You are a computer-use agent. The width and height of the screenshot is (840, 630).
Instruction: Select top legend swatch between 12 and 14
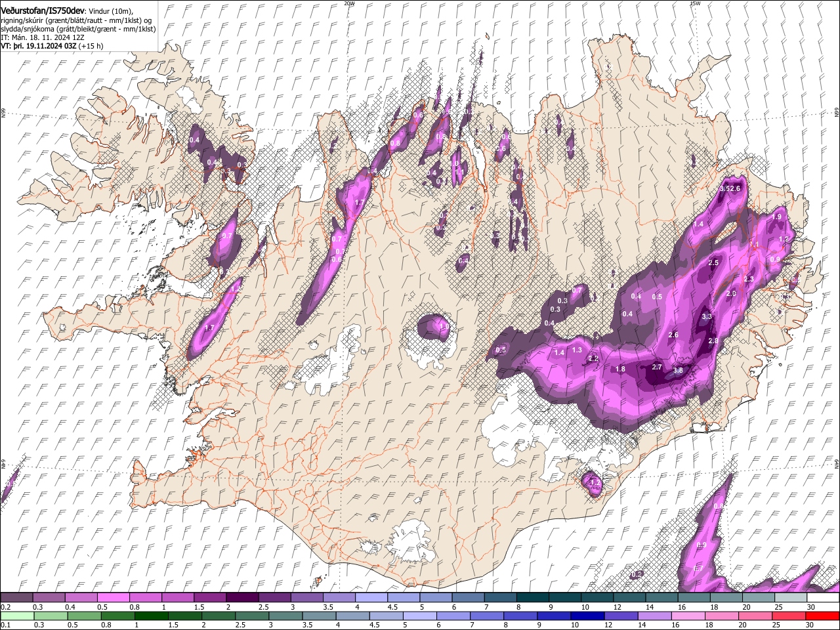click(629, 598)
